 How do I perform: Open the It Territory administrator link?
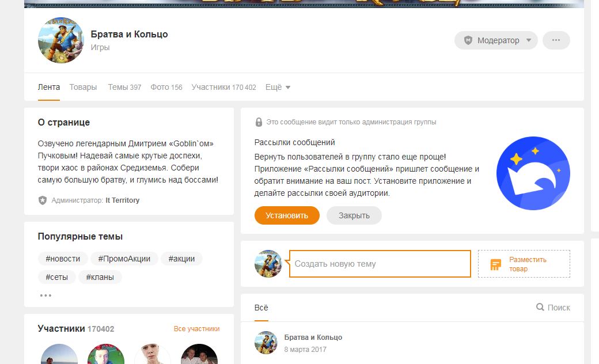point(122,200)
